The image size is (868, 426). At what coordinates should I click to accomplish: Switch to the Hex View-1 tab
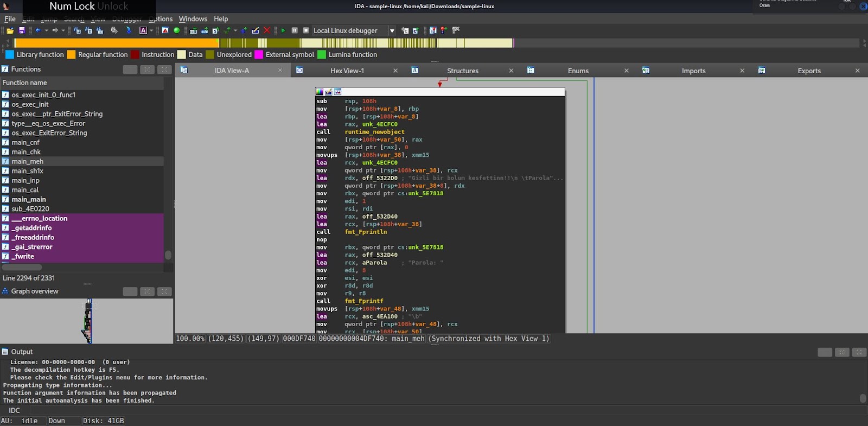(x=347, y=71)
